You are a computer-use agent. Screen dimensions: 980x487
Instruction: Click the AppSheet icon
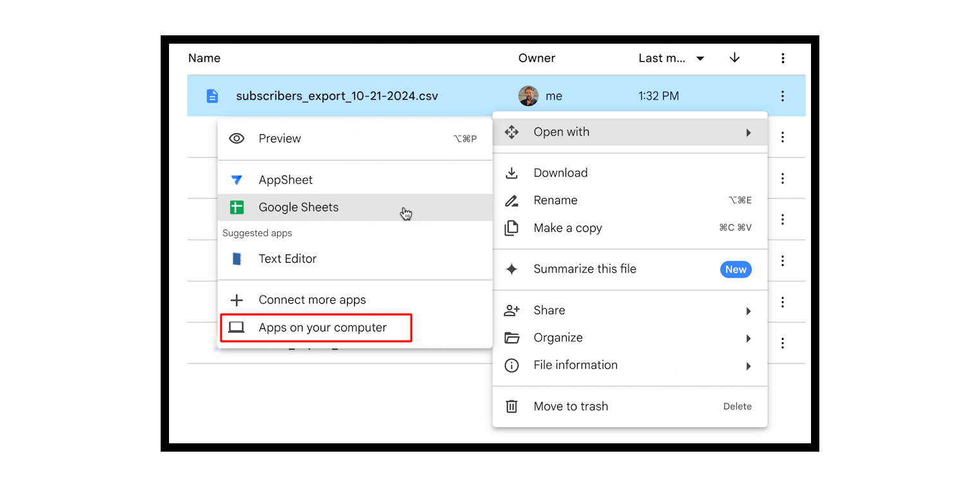click(236, 179)
